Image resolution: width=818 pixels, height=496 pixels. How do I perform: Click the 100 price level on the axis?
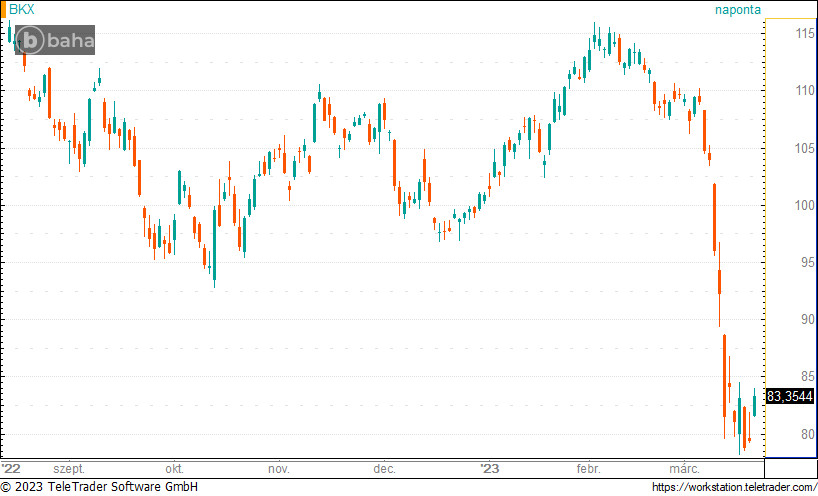pos(778,206)
